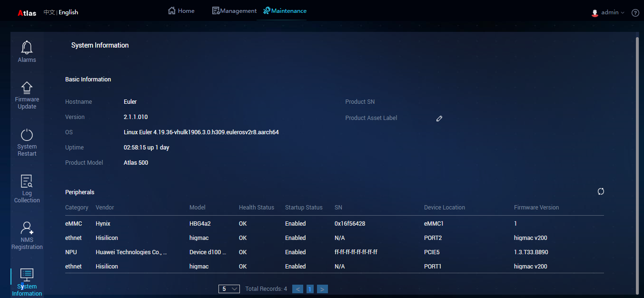Click the uptime value 02:58:15

click(147, 148)
